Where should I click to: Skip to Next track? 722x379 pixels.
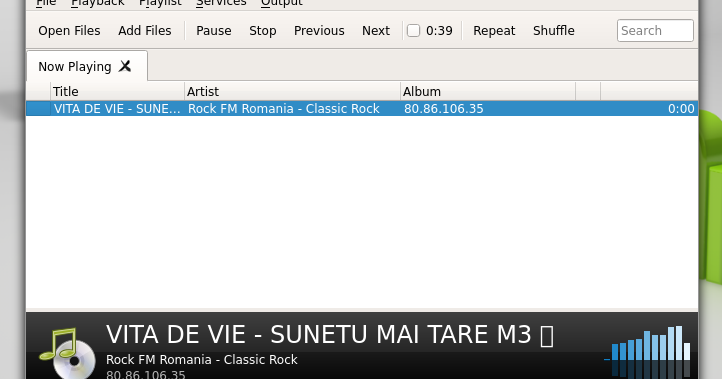pos(376,31)
